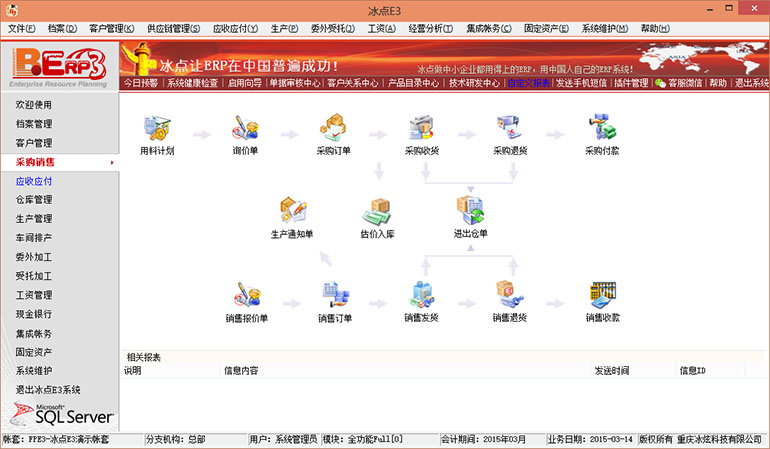The width and height of the screenshot is (770, 449).
Task: Open the 插件管理 link
Action: 631,83
